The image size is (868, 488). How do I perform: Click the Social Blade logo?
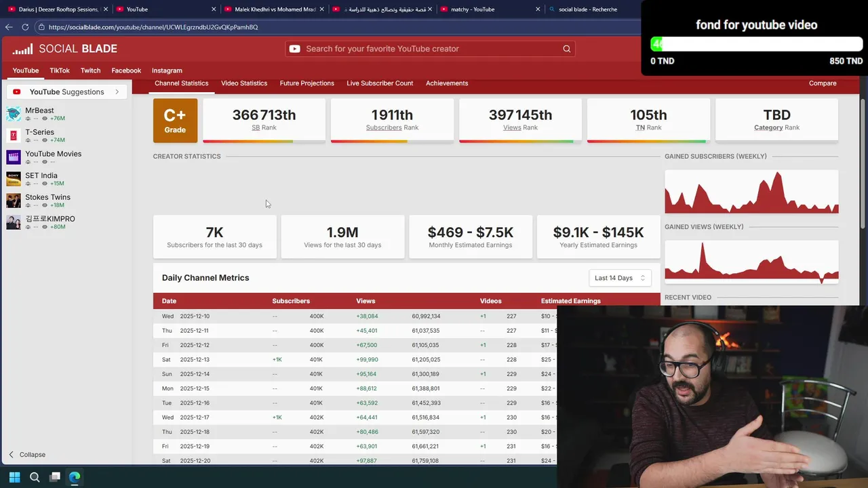pos(64,49)
